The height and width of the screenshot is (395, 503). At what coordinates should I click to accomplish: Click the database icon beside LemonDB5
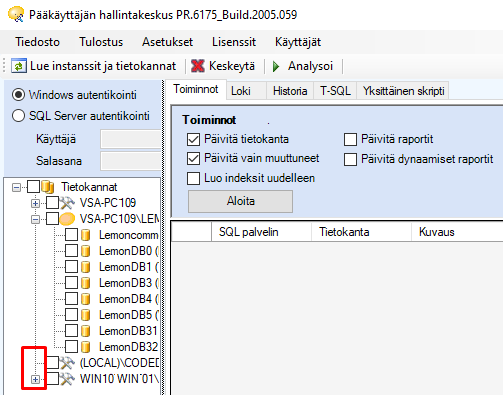pyautogui.click(x=86, y=315)
